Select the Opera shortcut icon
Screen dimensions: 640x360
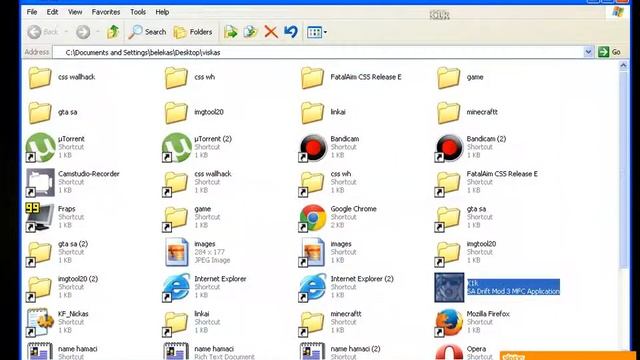[x=449, y=351]
